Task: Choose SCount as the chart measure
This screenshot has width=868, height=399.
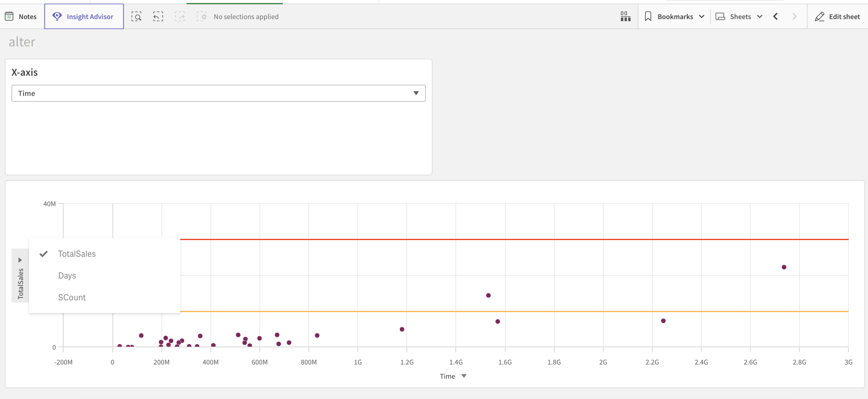Action: point(72,297)
